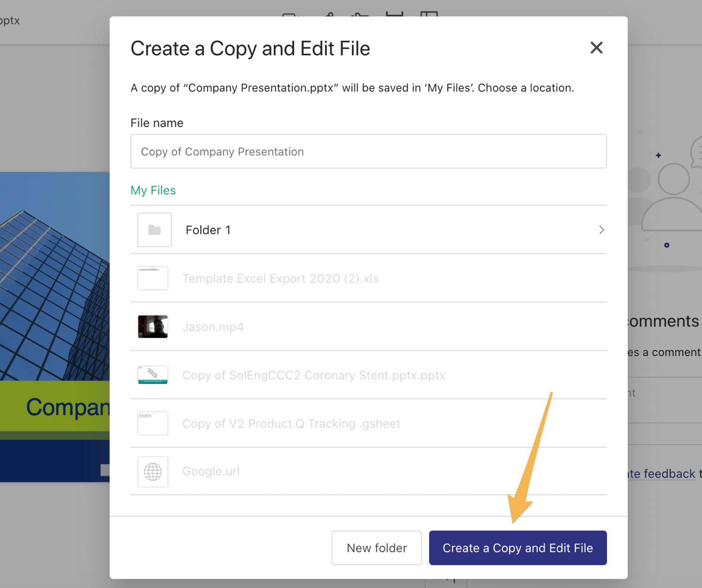The height and width of the screenshot is (588, 702).
Task: Select the Jason.mp4 file entry
Action: pos(213,327)
